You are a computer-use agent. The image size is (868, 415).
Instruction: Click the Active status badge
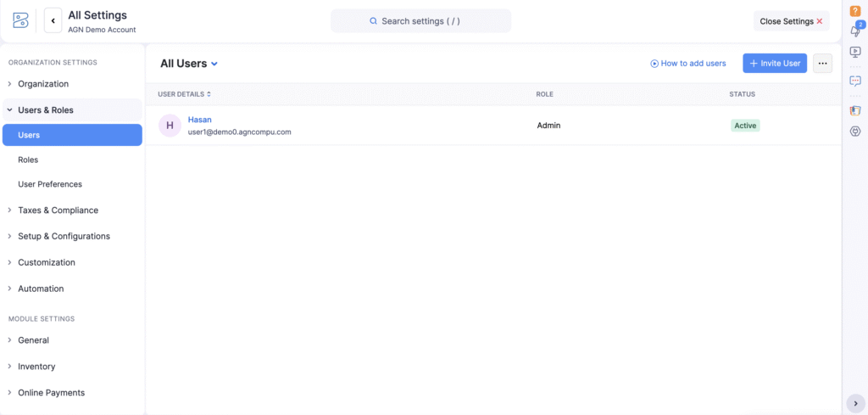[x=745, y=126]
